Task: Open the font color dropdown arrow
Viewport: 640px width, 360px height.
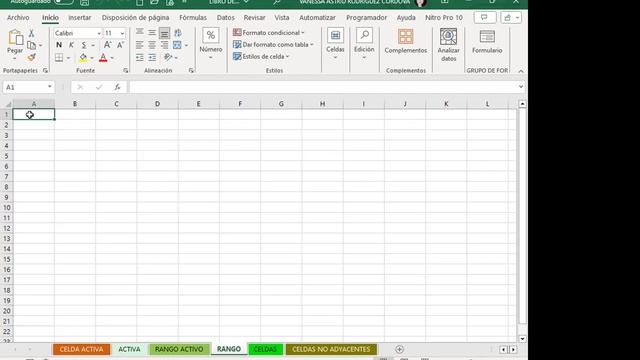Action: pos(112,58)
